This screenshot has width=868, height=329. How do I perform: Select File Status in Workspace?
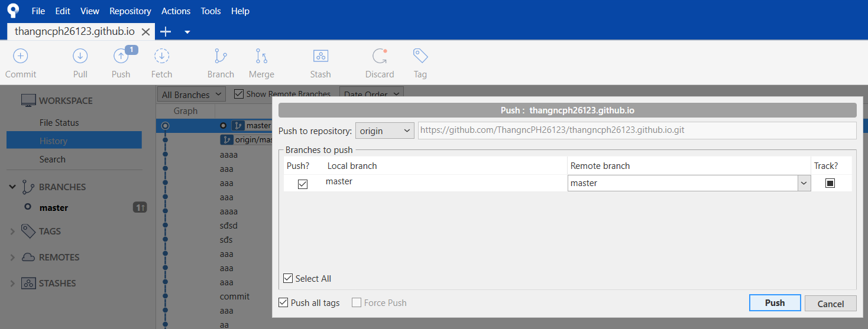tap(59, 122)
